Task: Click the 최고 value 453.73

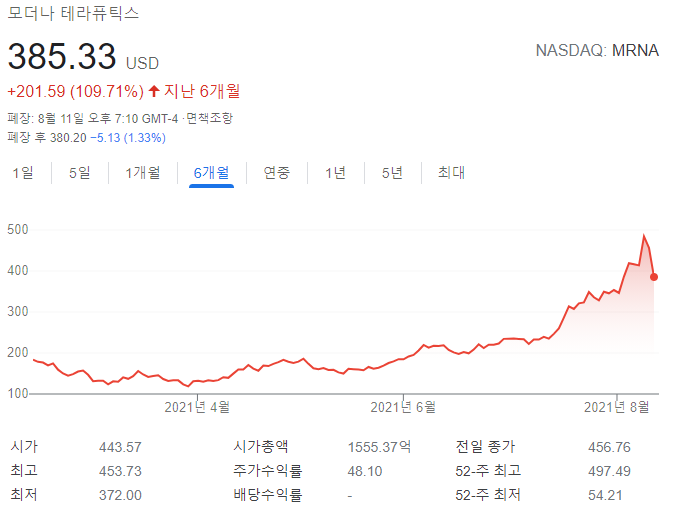Action: [x=120, y=471]
